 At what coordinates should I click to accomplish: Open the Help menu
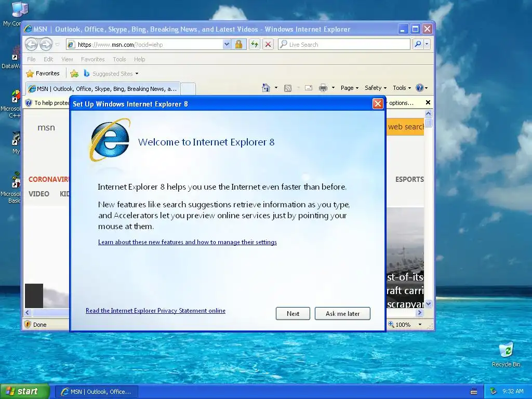[139, 59]
